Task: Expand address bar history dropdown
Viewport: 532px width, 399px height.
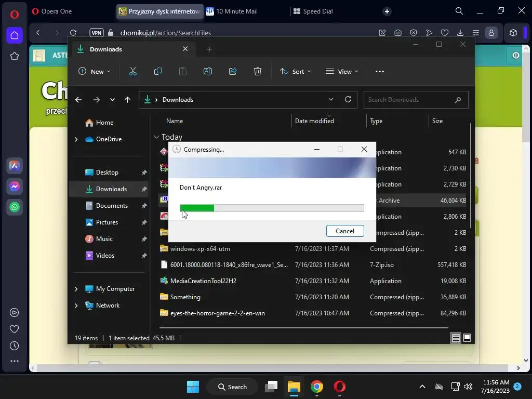Action: coord(331,99)
